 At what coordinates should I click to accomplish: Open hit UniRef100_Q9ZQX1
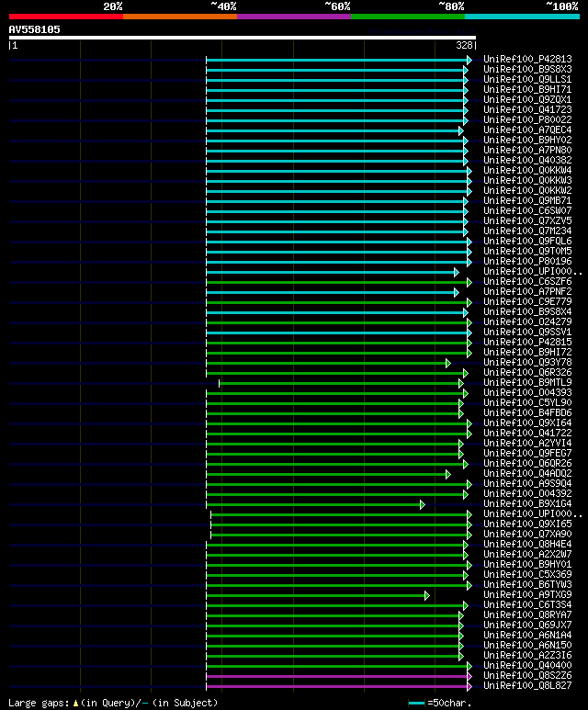pos(527,99)
